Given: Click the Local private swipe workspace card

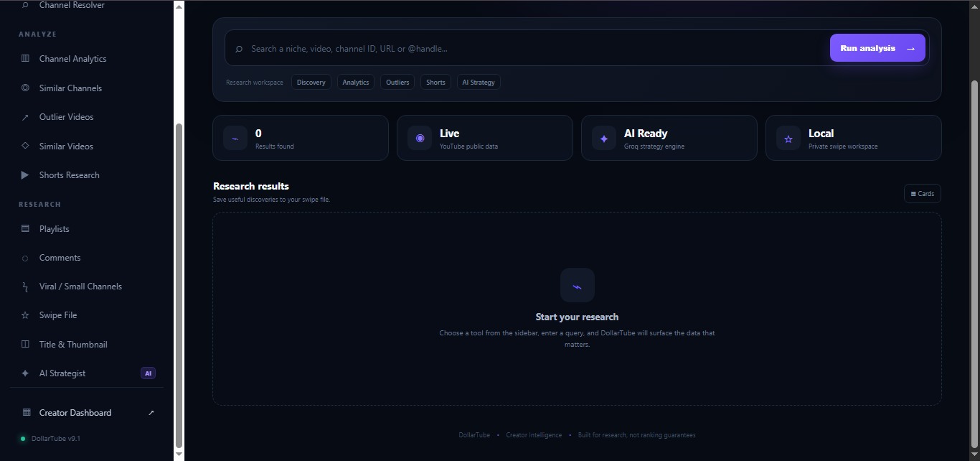Looking at the screenshot, I should coord(854,138).
